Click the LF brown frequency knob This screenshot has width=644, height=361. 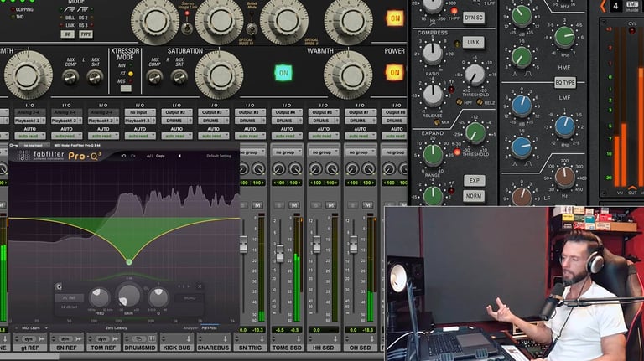click(x=564, y=178)
